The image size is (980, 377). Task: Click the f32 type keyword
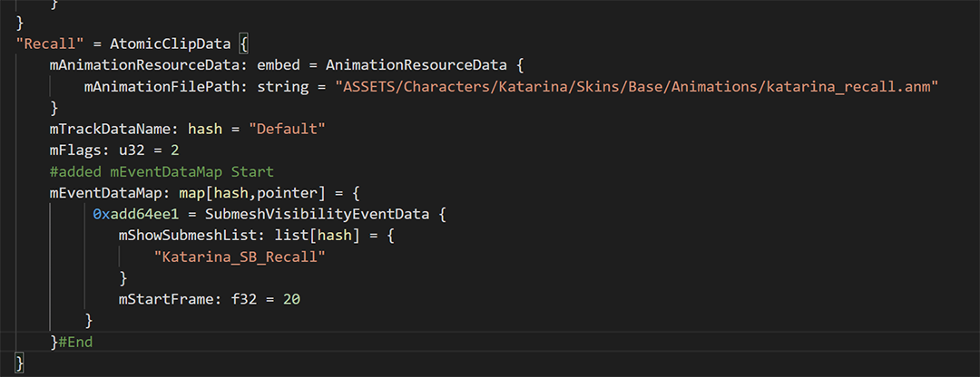244,299
